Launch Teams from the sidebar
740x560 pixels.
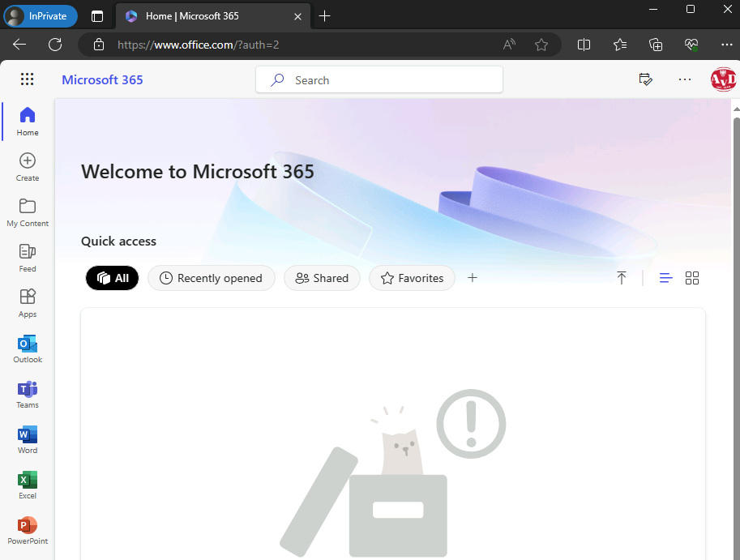tap(28, 395)
